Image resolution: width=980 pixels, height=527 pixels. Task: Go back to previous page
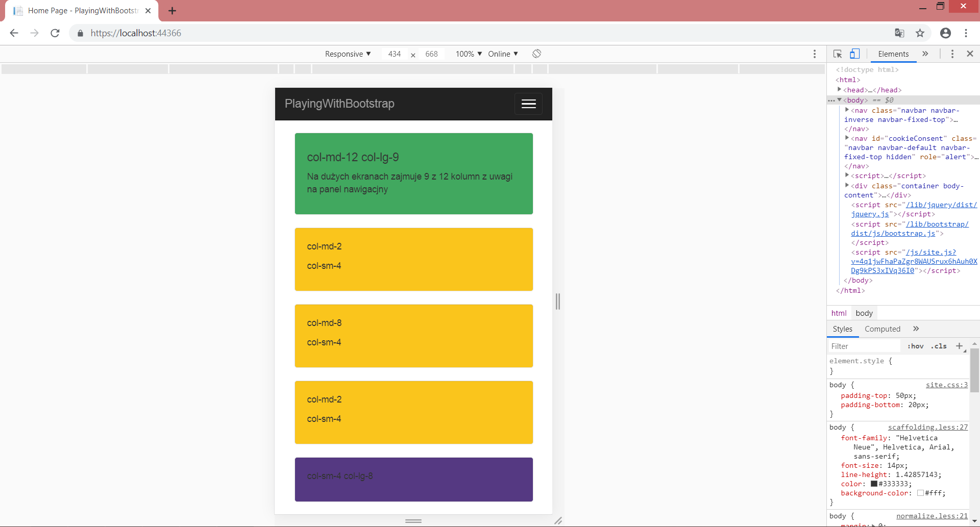coord(14,33)
